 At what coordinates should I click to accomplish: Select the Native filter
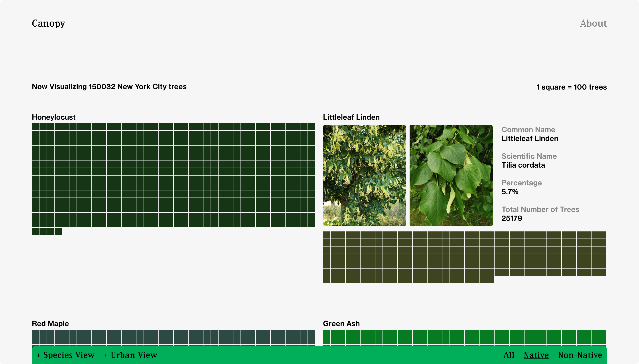(536, 355)
